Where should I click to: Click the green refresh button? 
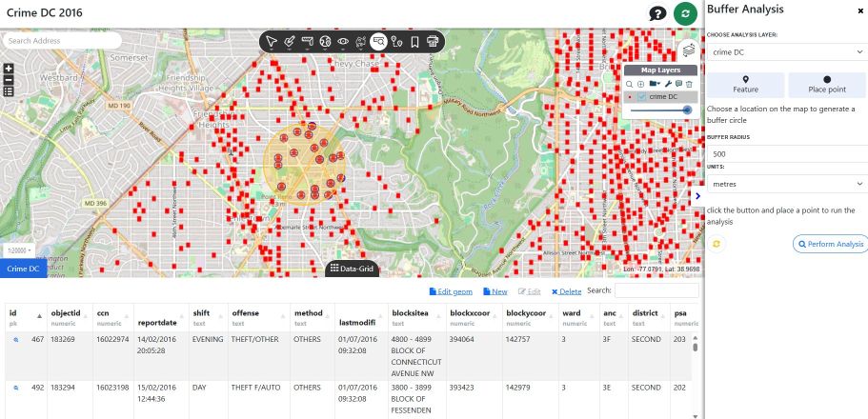point(685,13)
